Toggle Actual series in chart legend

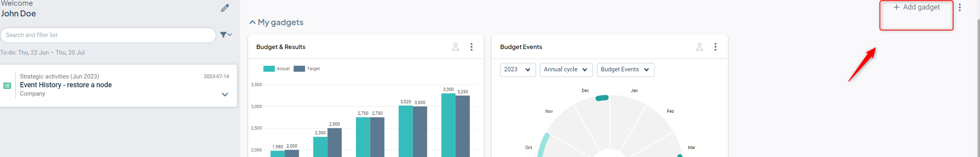[276, 69]
